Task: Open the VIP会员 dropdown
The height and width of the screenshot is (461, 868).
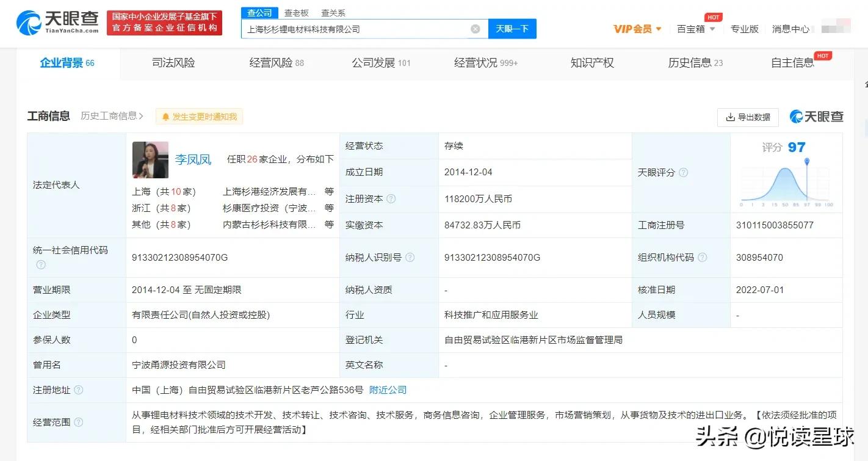Action: click(x=637, y=29)
